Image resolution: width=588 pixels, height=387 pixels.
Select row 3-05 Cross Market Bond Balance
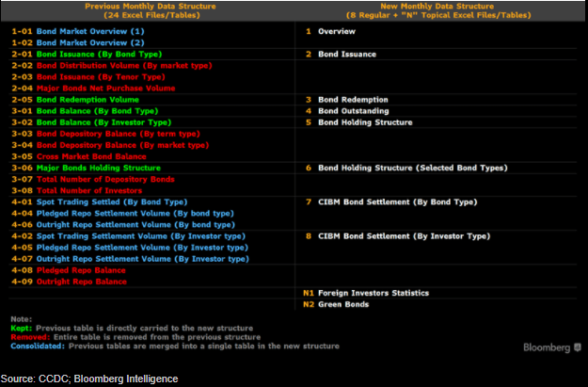[x=79, y=156]
